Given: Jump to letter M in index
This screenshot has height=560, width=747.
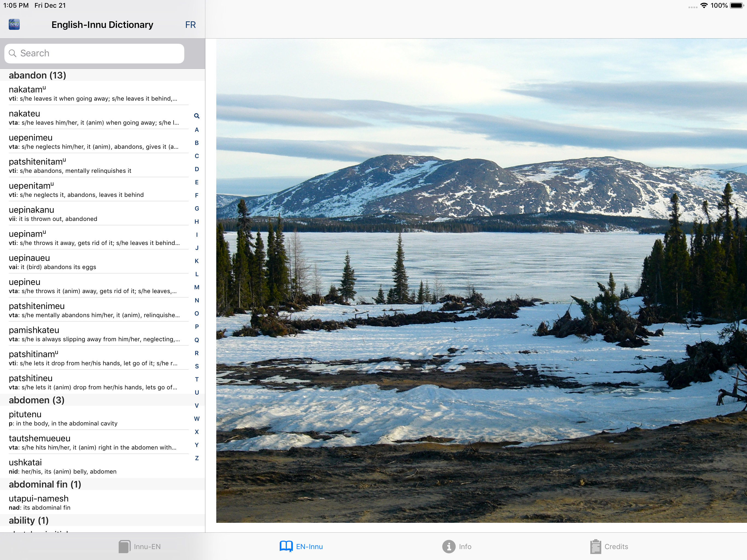Looking at the screenshot, I should (x=197, y=287).
